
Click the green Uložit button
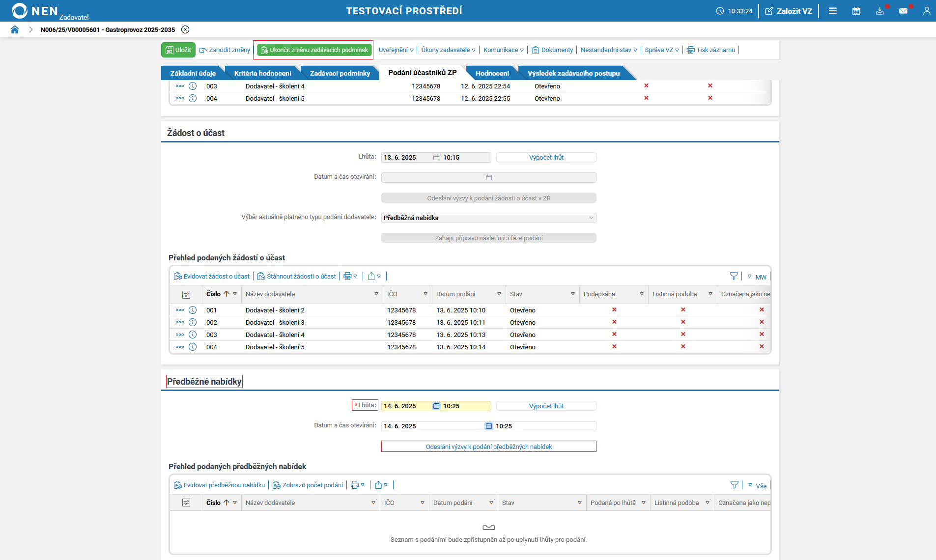tap(178, 50)
